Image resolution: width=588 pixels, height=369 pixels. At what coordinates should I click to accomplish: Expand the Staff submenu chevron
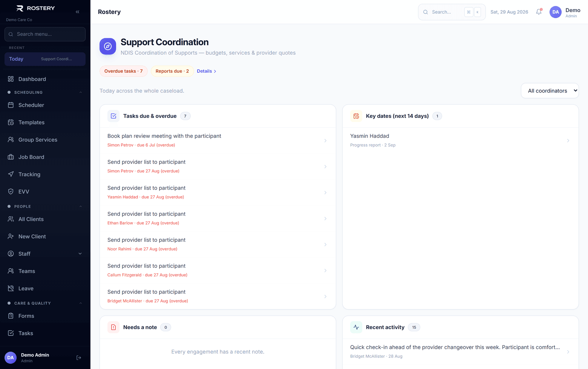pos(80,254)
